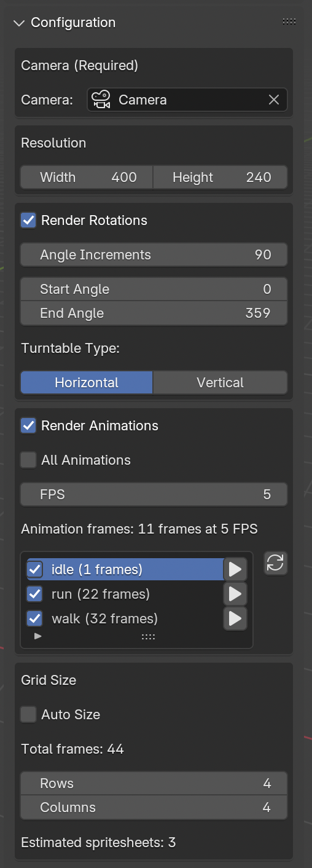Image resolution: width=312 pixels, height=868 pixels.
Task: Collapse the Configuration panel
Action: pyautogui.click(x=20, y=23)
